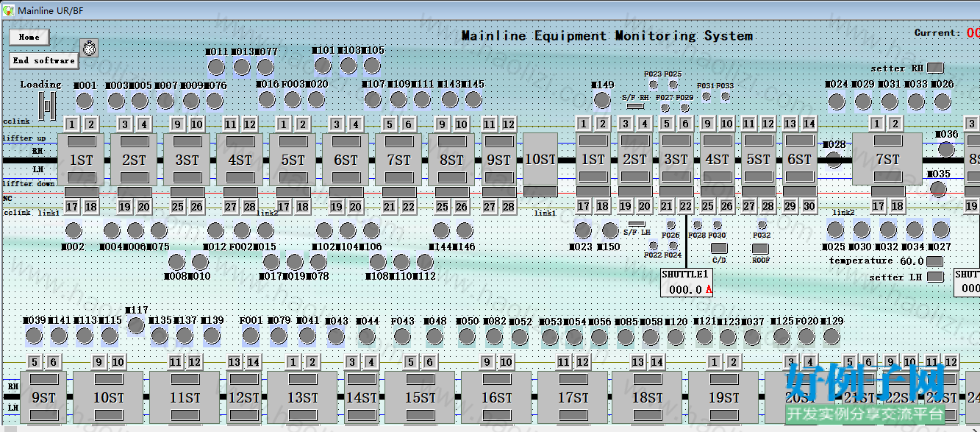Select the small F032 indicator above ROOF

pyautogui.click(x=762, y=225)
